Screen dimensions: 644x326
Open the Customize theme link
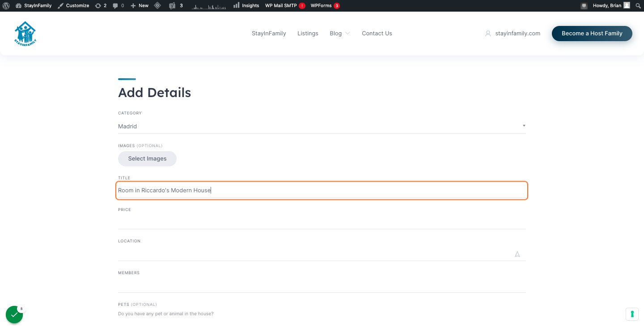coord(74,5)
